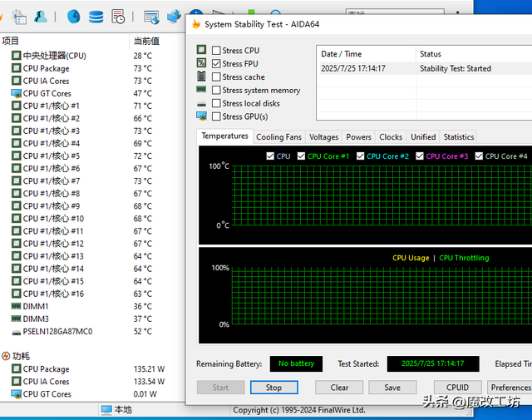Select the CPU IA Cores 73 °C row
This screenshot has height=420, width=532.
[x=91, y=81]
